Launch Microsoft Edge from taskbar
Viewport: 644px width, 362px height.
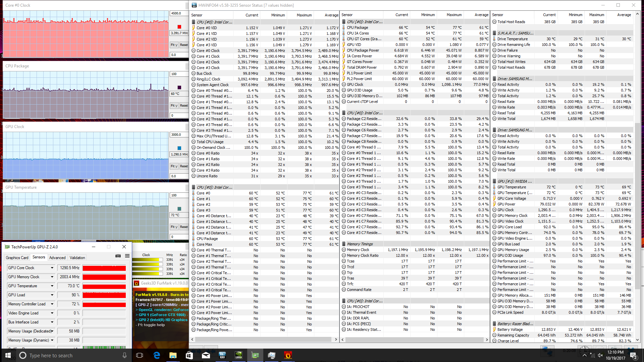click(x=157, y=355)
